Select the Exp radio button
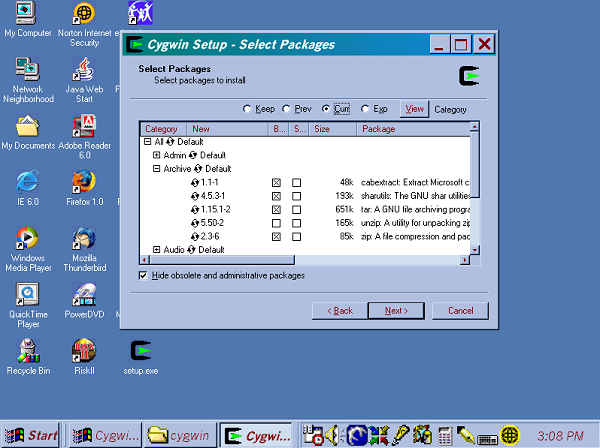The width and height of the screenshot is (600, 448). click(365, 109)
